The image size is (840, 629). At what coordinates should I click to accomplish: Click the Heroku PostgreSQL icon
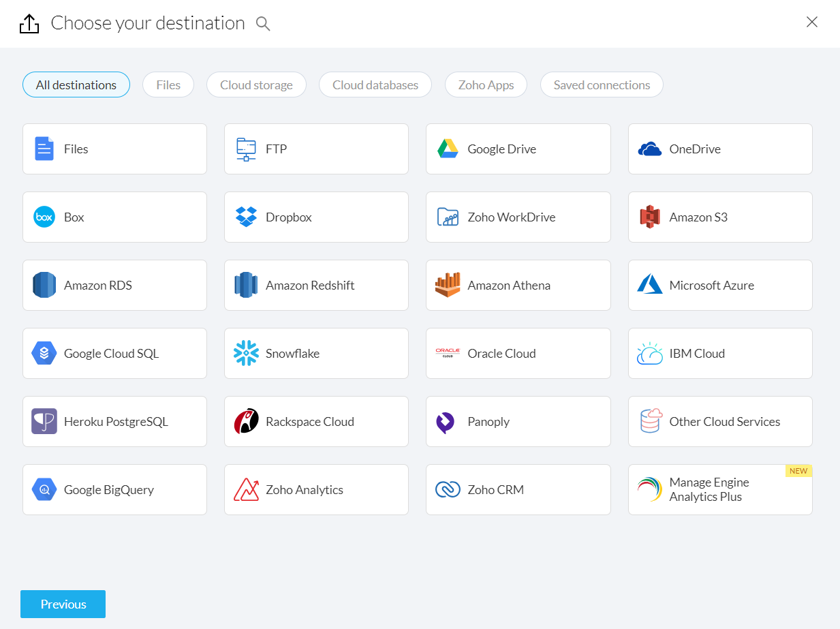pyautogui.click(x=44, y=421)
